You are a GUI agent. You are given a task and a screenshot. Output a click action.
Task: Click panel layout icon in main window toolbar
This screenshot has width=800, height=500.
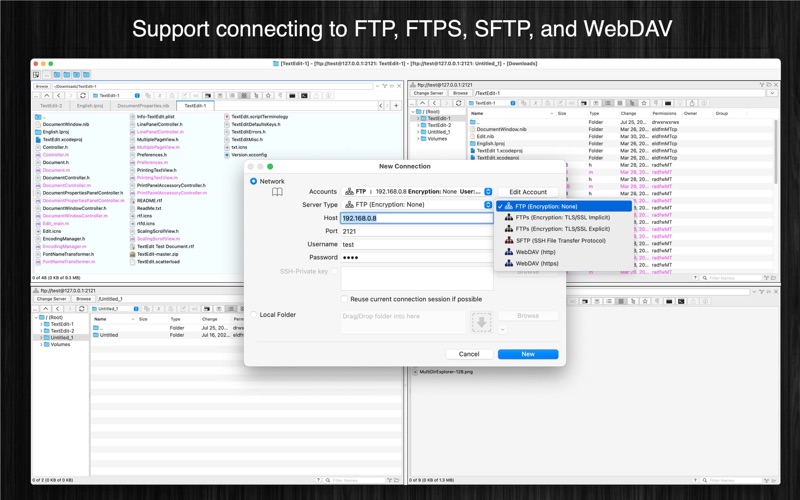pyautogui.click(x=36, y=74)
